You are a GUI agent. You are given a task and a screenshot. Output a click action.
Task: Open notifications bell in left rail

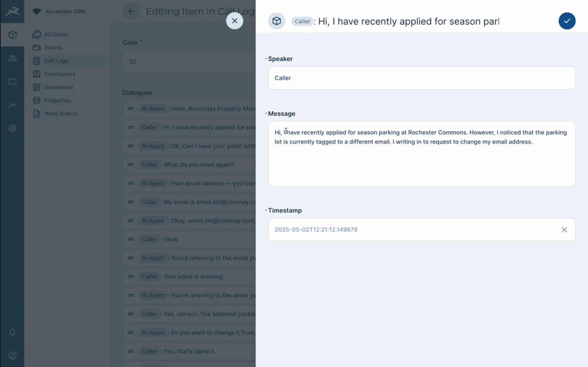click(12, 332)
